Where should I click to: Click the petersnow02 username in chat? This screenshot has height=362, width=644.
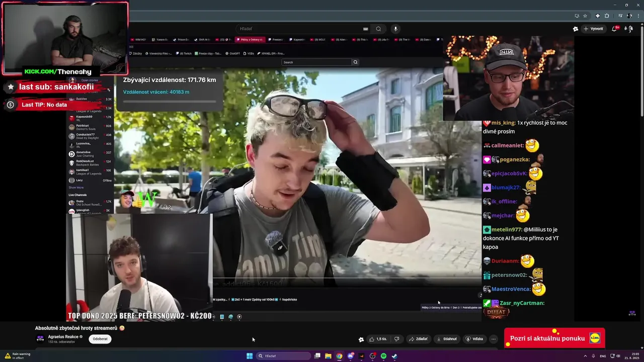coord(509,275)
